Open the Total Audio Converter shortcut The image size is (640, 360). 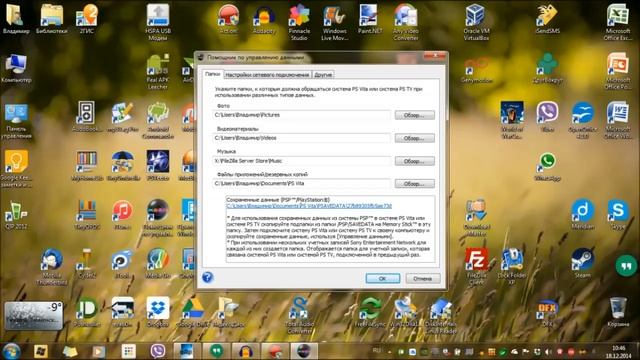(x=299, y=316)
